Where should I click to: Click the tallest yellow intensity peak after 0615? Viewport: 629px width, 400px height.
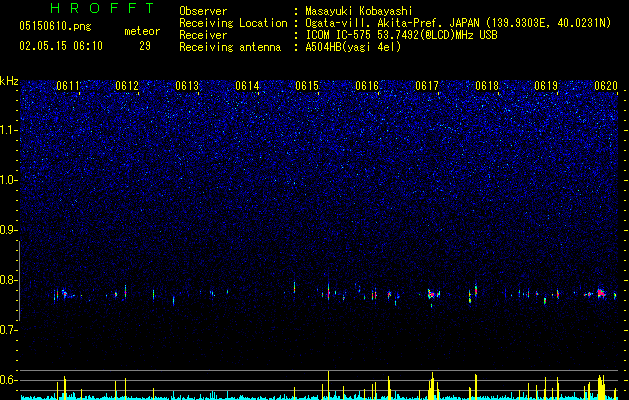(x=329, y=384)
